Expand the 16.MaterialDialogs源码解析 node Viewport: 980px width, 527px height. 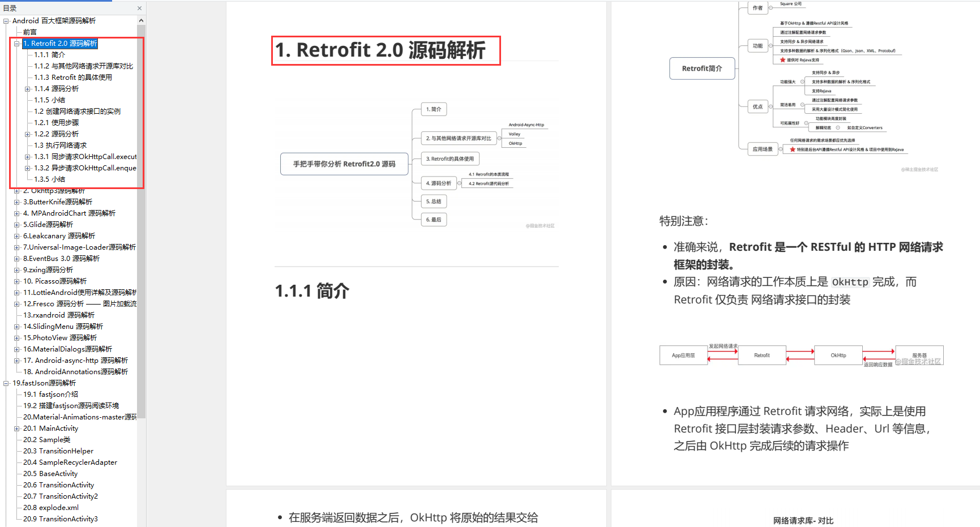tap(17, 349)
